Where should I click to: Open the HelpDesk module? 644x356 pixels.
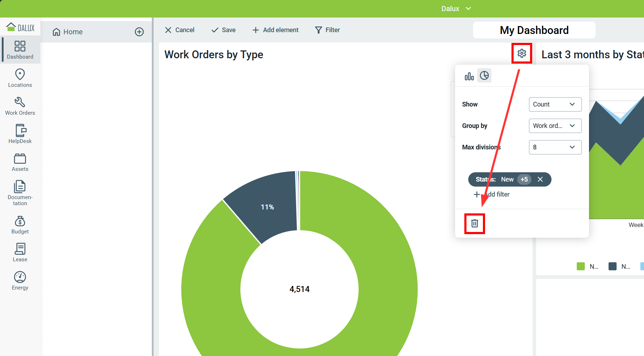tap(20, 134)
